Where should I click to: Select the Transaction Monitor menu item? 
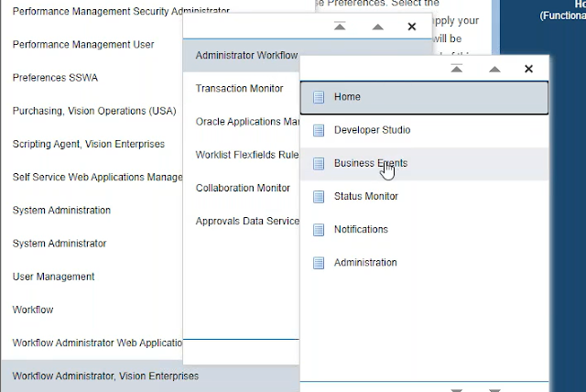(x=242, y=89)
